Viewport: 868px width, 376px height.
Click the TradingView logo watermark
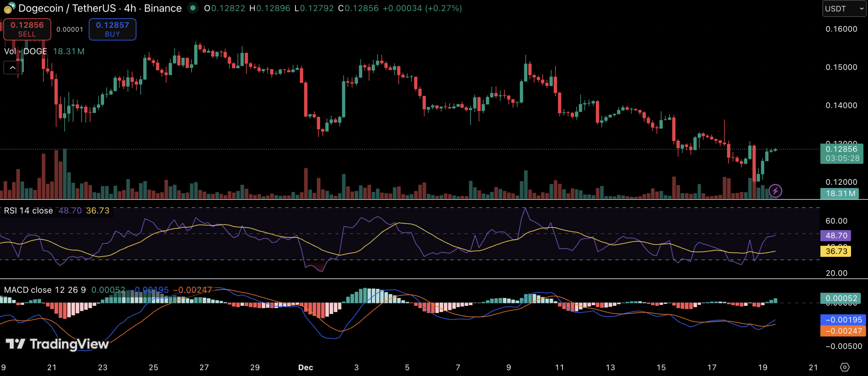coord(58,344)
